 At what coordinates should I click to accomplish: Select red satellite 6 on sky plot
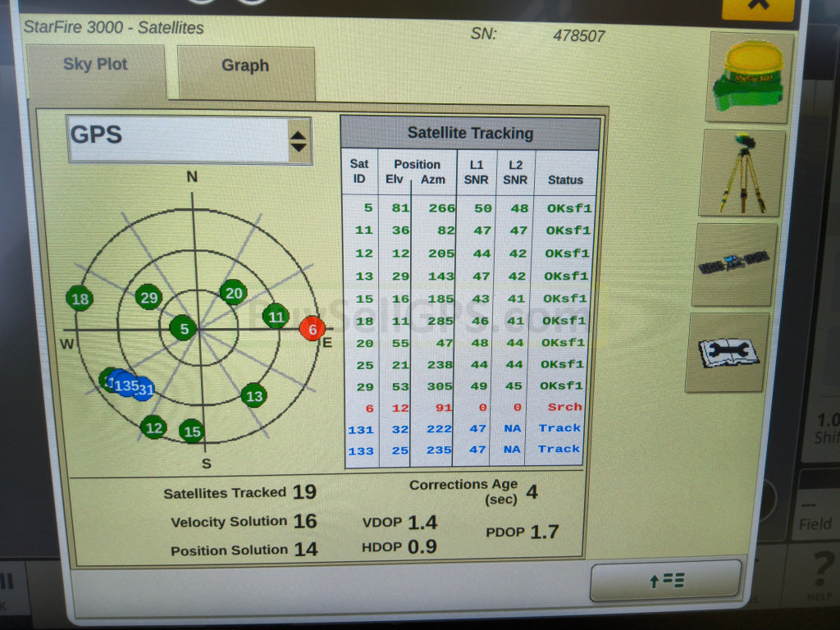(312, 328)
